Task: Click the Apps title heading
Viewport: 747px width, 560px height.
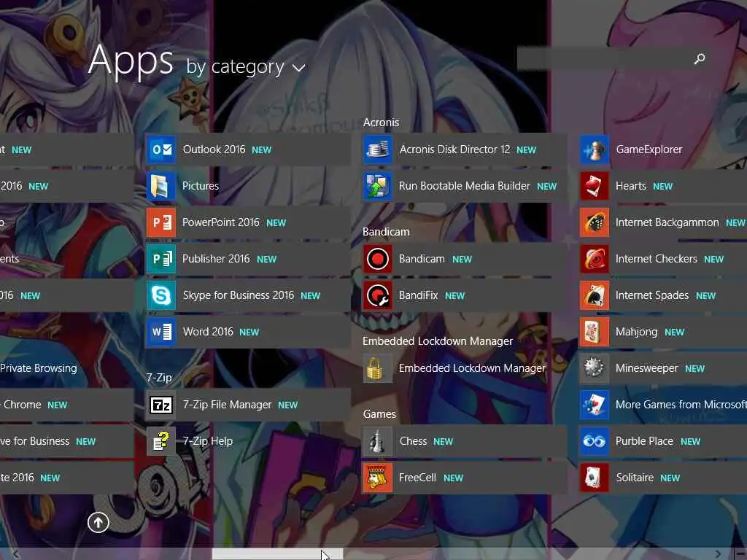Action: (x=131, y=60)
